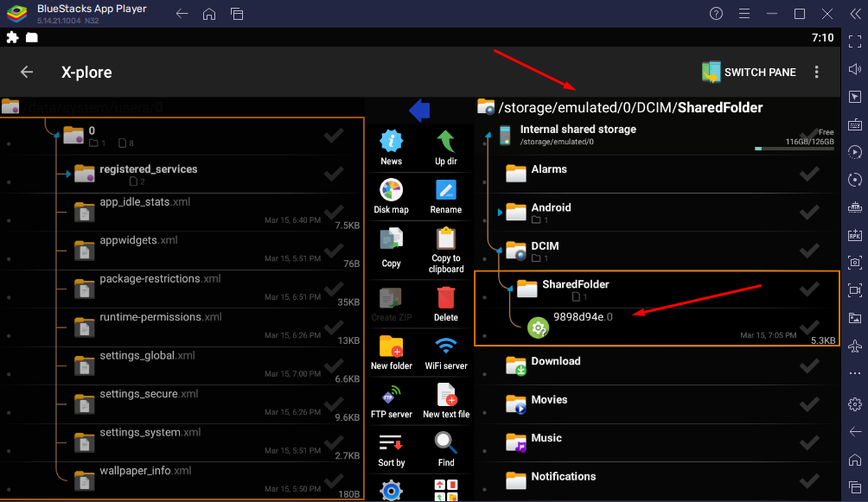The image size is (868, 502).
Task: Open the BlueStacks volume control
Action: coord(855,69)
